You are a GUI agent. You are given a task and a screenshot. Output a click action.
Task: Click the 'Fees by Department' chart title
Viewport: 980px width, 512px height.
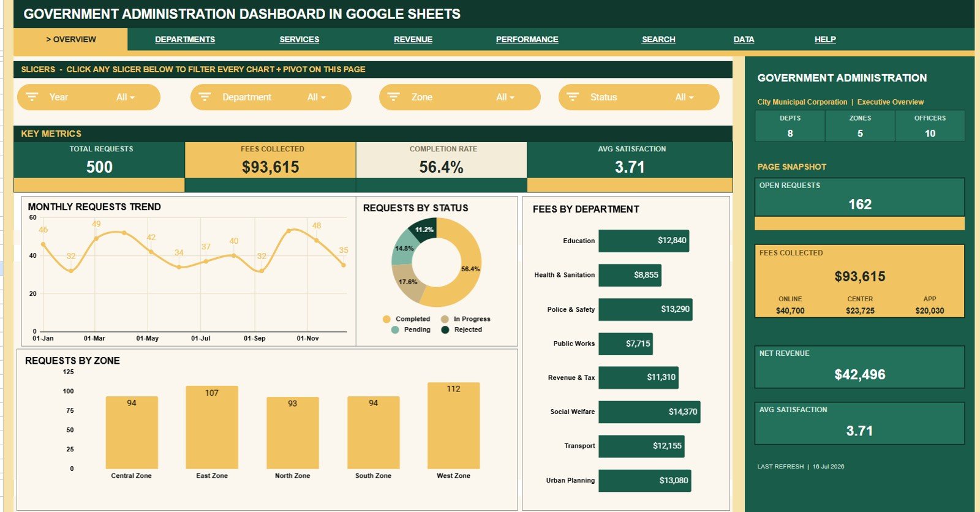(x=586, y=209)
